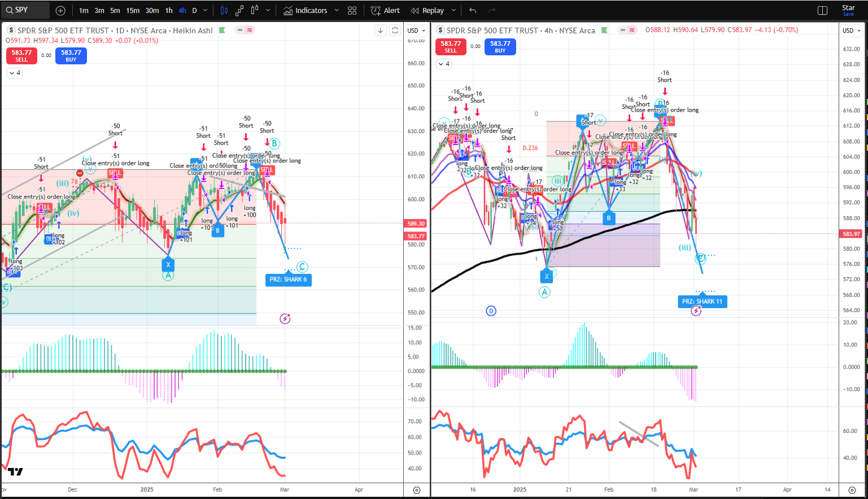Open chart settings gear on 4h time axis
This screenshot has height=499, width=868.
click(x=852, y=490)
